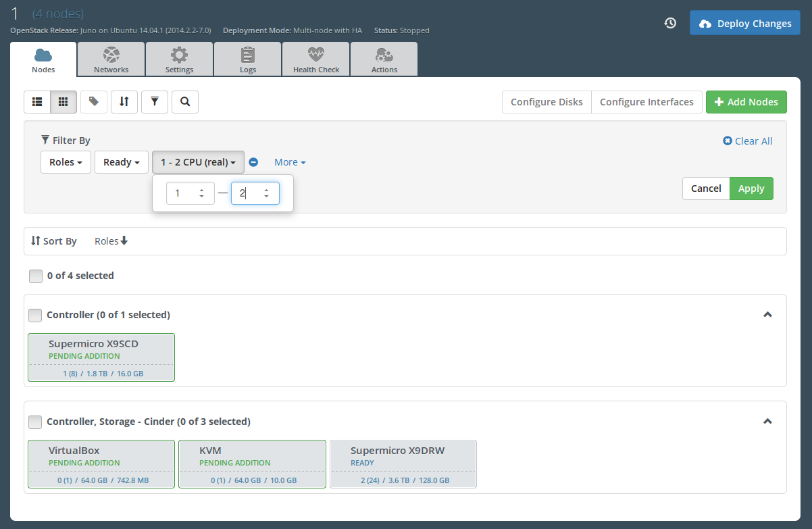Screen dimensions: 812x529
Task: Click the Clear All filters link
Action: [748, 141]
